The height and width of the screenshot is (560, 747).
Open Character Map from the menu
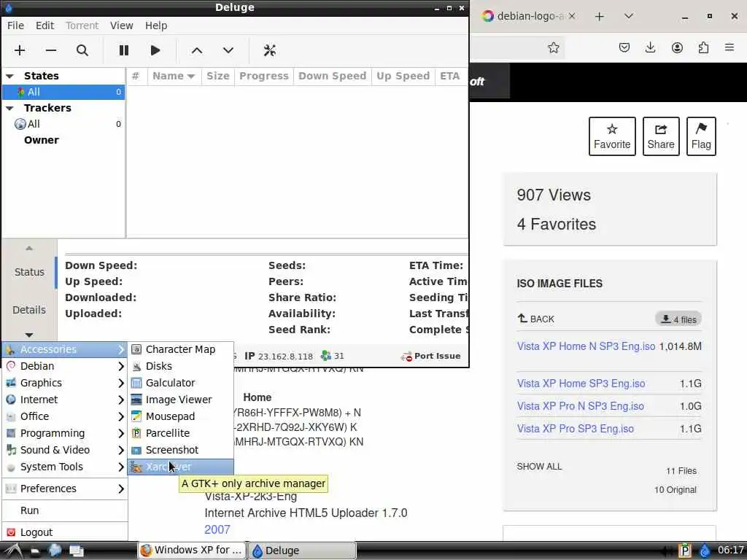[x=181, y=349]
